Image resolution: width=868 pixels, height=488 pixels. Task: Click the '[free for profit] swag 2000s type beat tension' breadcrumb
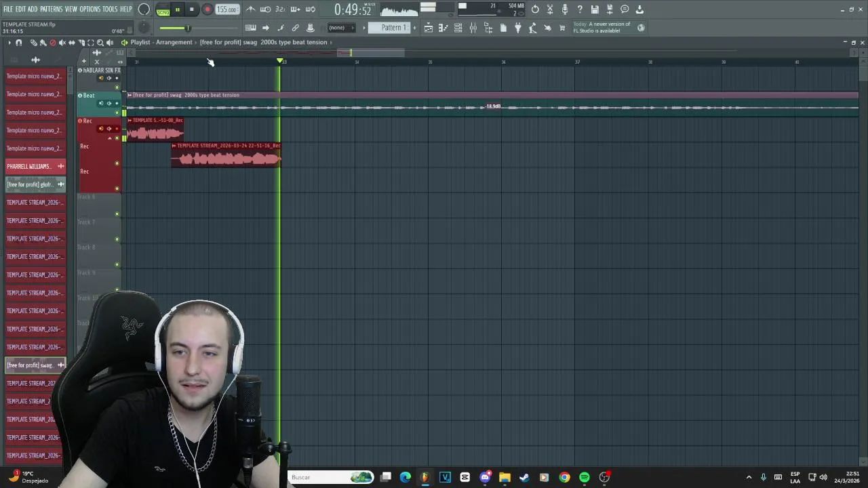tap(264, 42)
